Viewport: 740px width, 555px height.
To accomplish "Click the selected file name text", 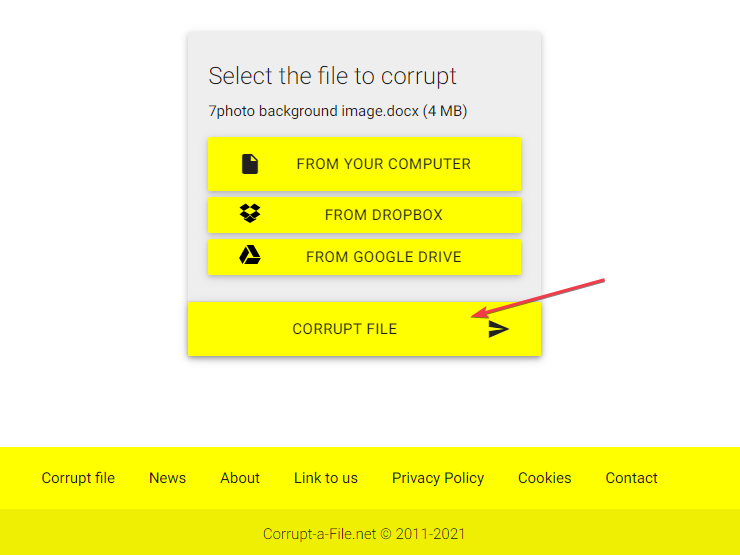I will click(x=338, y=111).
